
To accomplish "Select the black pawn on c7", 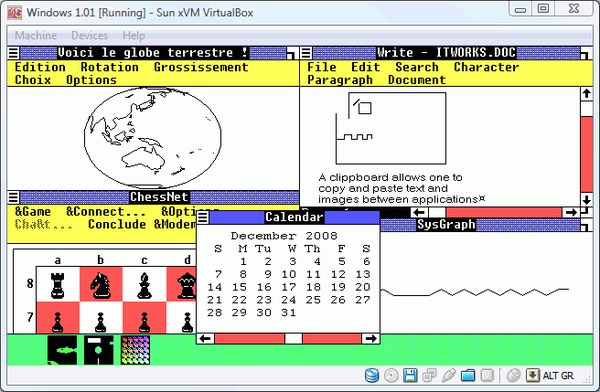I will (144, 322).
